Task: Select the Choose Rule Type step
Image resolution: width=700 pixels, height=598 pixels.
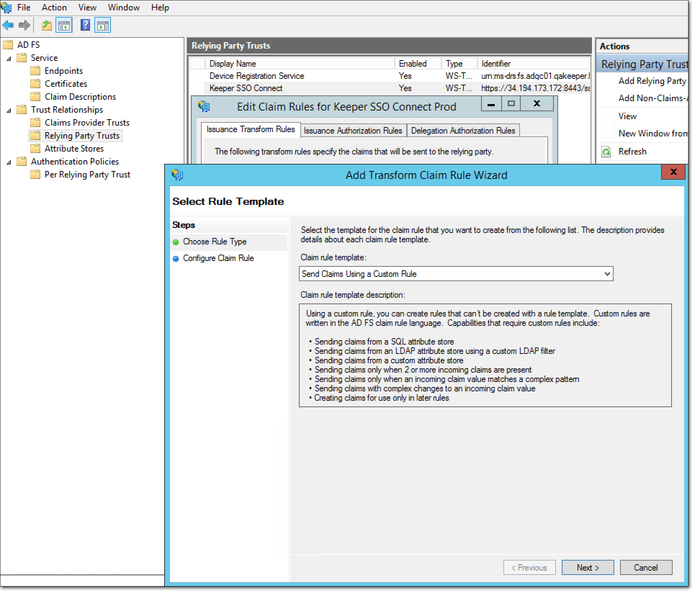Action: point(215,242)
